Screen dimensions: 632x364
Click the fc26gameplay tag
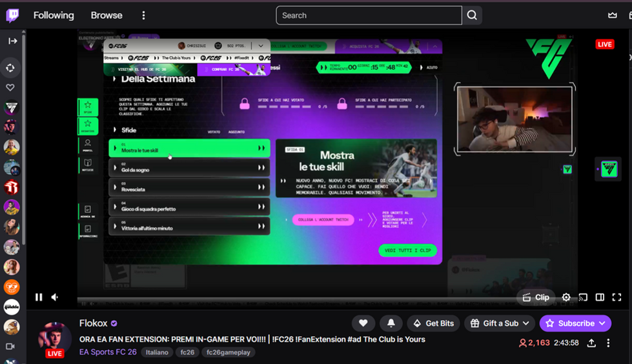tap(228, 352)
